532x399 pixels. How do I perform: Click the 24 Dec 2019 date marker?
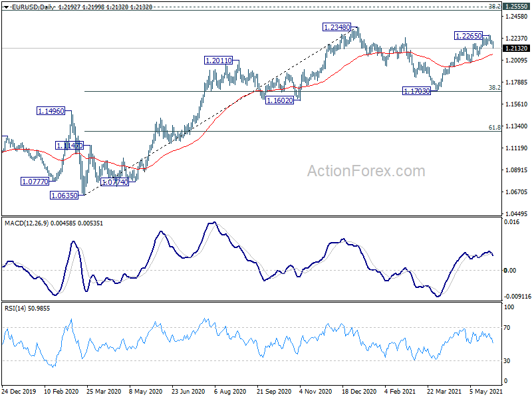19,391
